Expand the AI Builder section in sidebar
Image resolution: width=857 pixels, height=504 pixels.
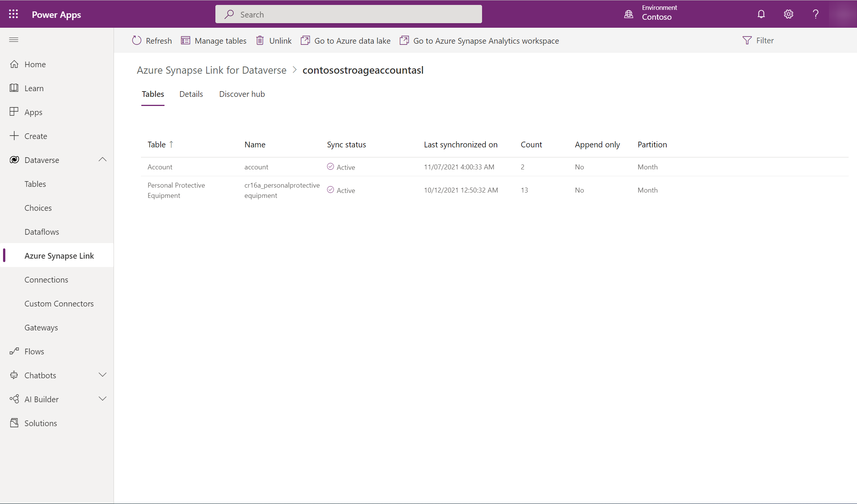(x=103, y=398)
